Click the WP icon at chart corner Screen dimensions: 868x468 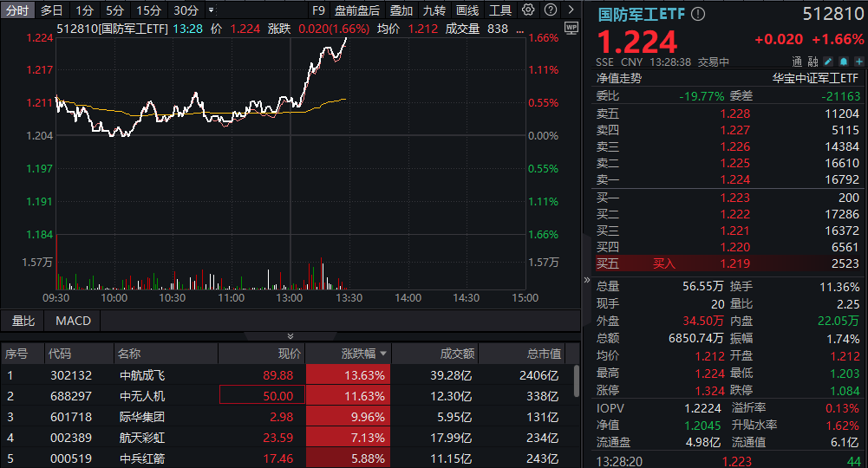click(571, 28)
